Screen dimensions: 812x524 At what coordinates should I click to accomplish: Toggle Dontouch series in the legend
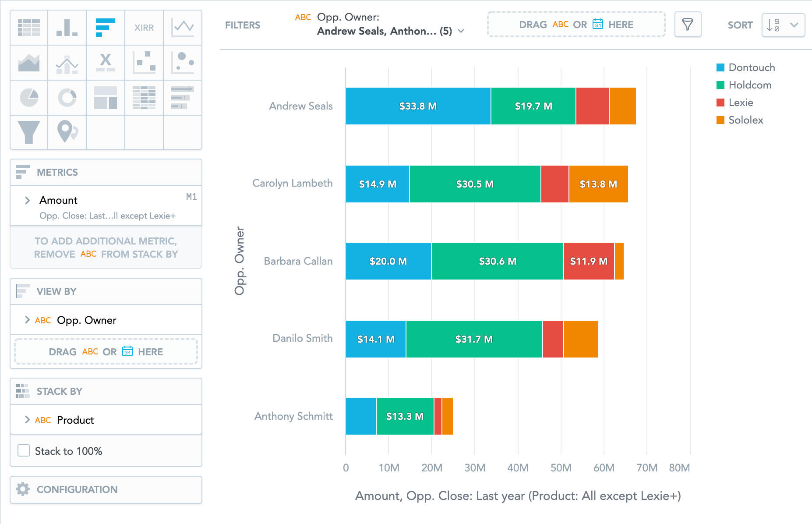click(746, 67)
